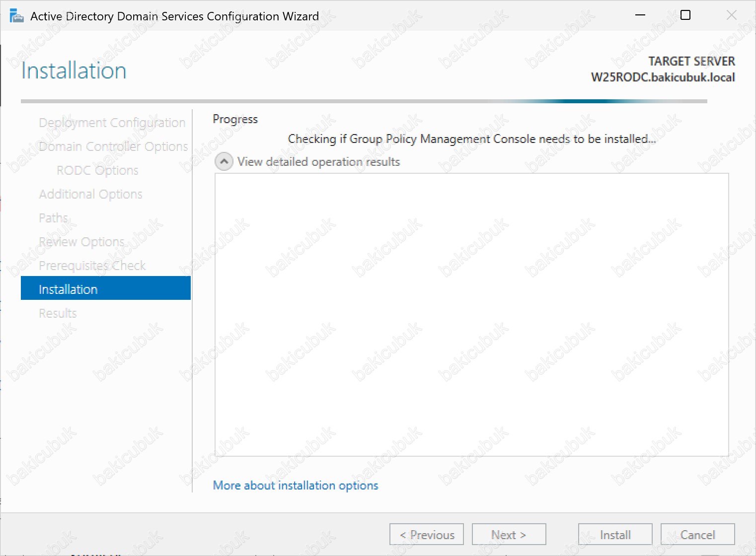Select the Paths step
Viewport: 756px width, 556px height.
53,218
